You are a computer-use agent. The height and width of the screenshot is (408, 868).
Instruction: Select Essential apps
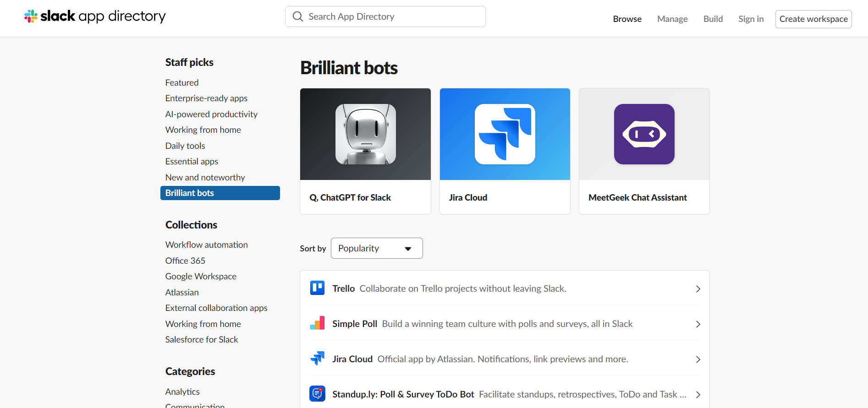coord(192,161)
